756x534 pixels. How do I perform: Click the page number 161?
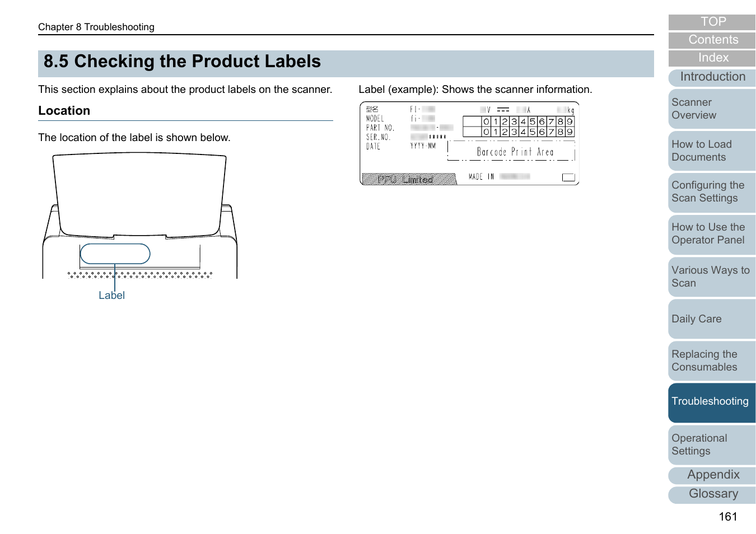coord(728,517)
